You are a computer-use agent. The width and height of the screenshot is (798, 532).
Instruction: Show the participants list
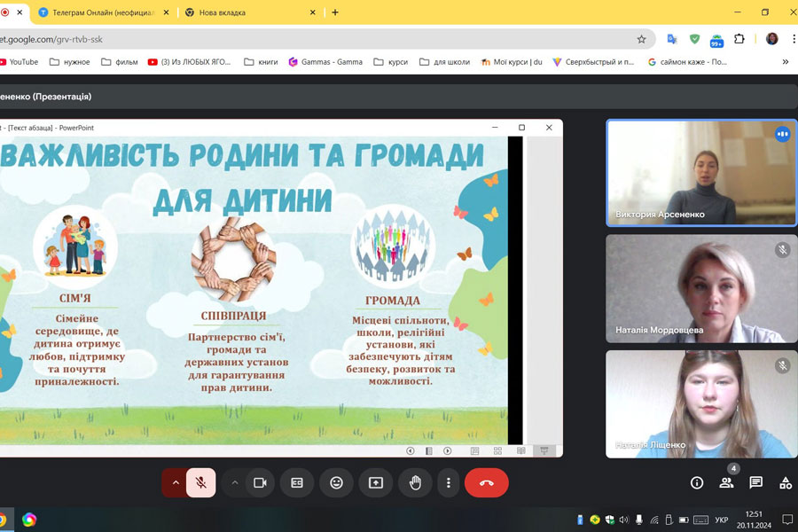tap(726, 482)
